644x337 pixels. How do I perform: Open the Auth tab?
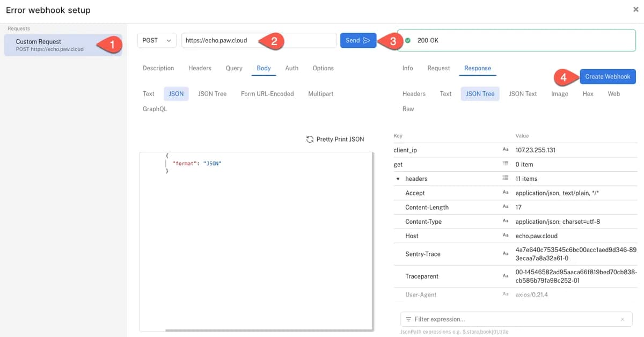pyautogui.click(x=291, y=68)
